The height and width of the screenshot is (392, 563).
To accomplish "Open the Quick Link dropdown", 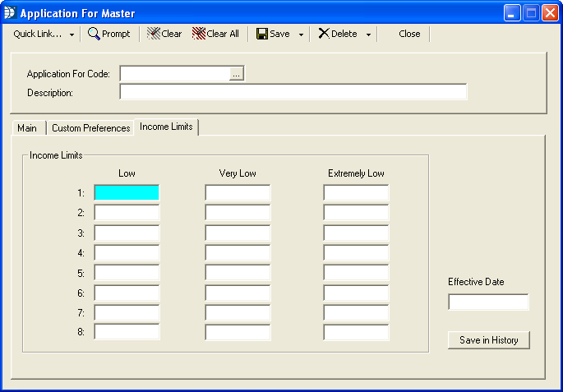I will tap(44, 34).
